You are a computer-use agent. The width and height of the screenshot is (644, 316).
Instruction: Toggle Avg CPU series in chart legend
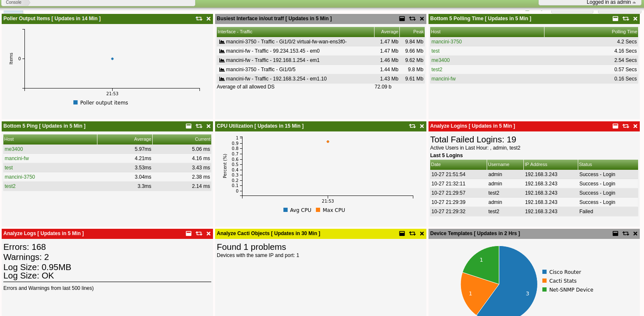[297, 210]
